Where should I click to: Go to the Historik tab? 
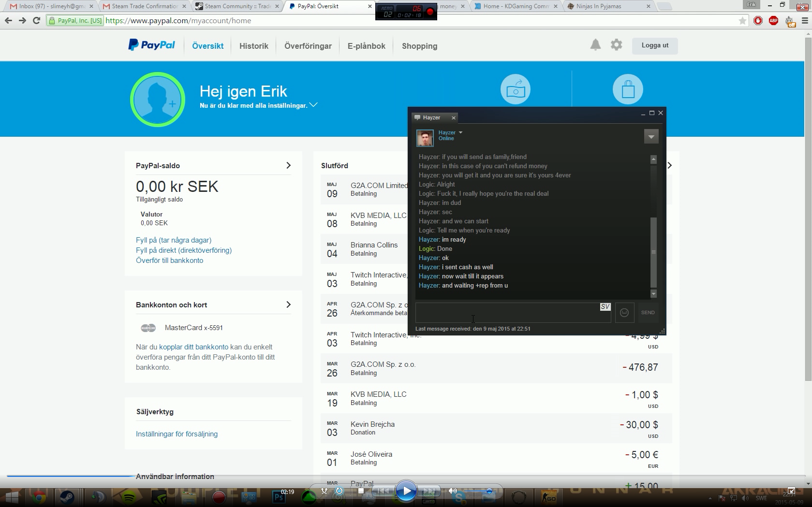click(x=253, y=46)
